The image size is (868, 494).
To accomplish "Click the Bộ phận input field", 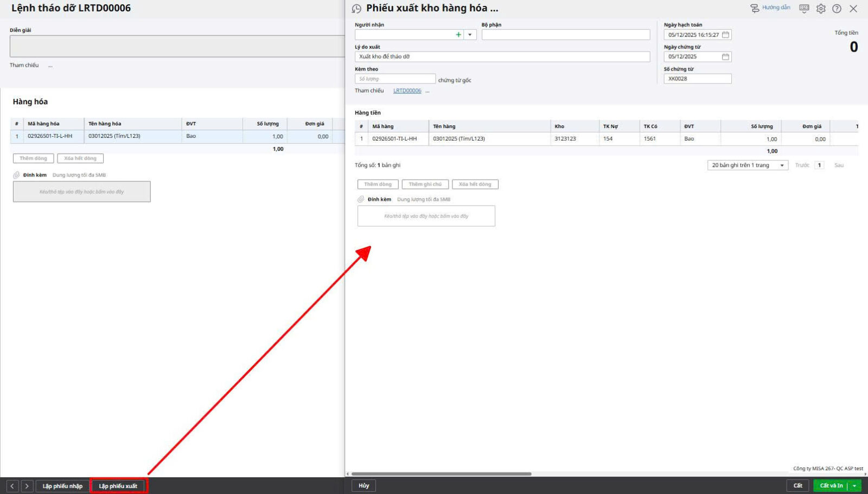I will (x=565, y=35).
